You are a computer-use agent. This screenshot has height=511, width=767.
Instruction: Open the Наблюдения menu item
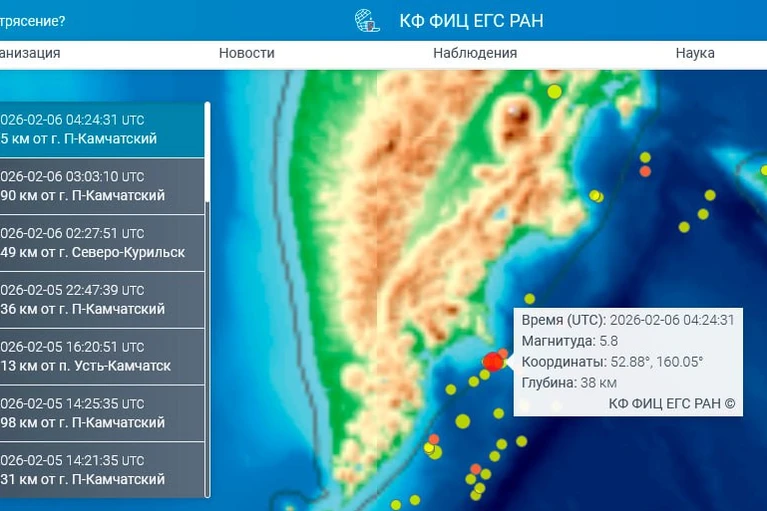[474, 53]
